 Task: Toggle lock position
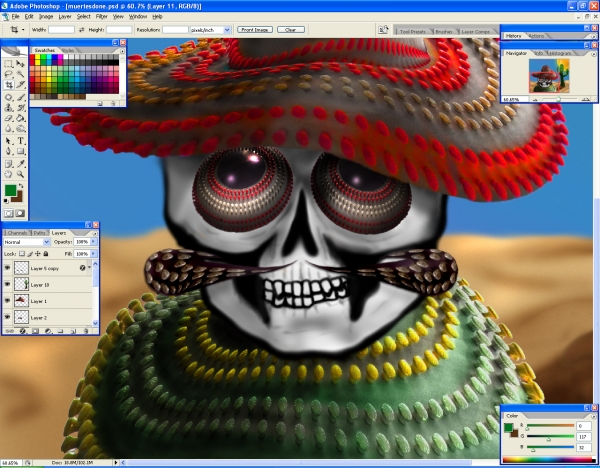(x=38, y=254)
